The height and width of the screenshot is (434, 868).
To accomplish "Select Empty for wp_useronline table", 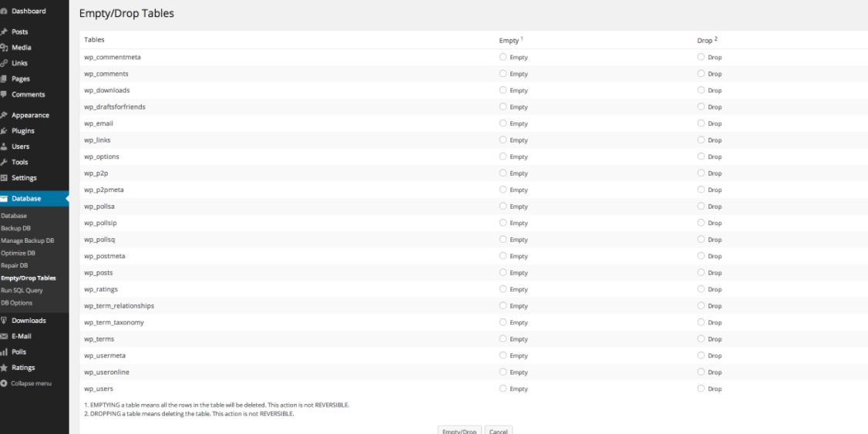I will pos(503,372).
